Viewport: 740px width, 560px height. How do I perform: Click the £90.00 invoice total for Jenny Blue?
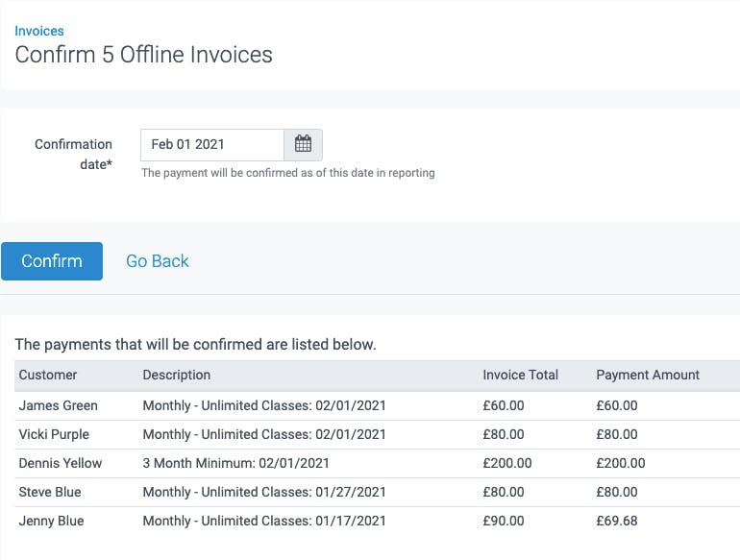(503, 521)
